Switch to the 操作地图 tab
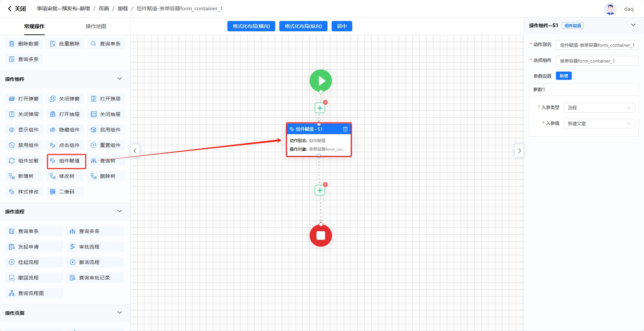Screen dimensions: 644x331 96,26
